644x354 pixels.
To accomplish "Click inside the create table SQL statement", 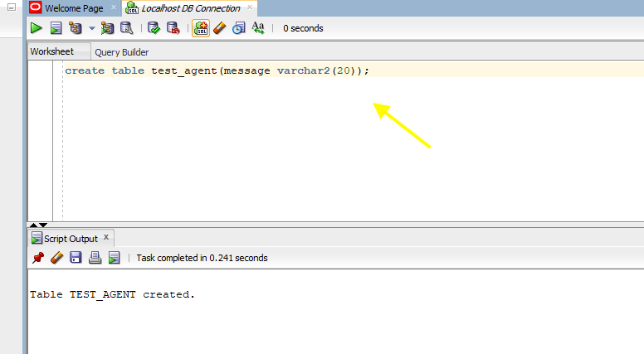I will point(217,70).
